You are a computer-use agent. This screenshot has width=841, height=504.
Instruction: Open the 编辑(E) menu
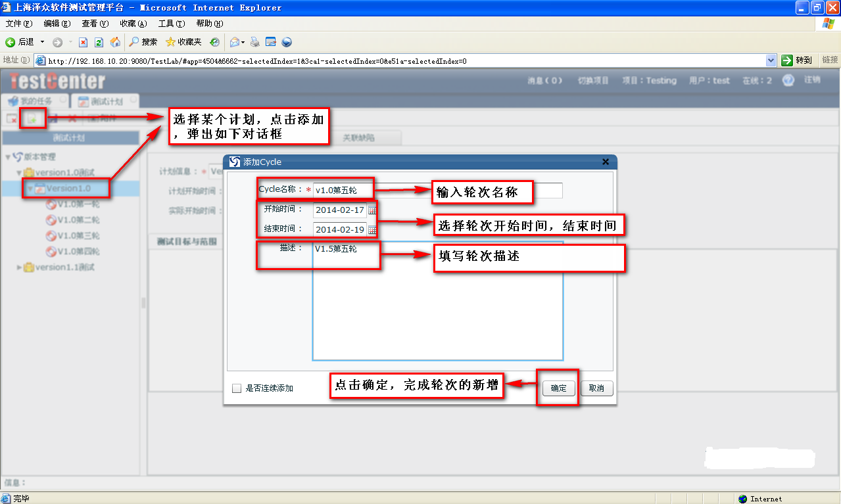pos(57,24)
